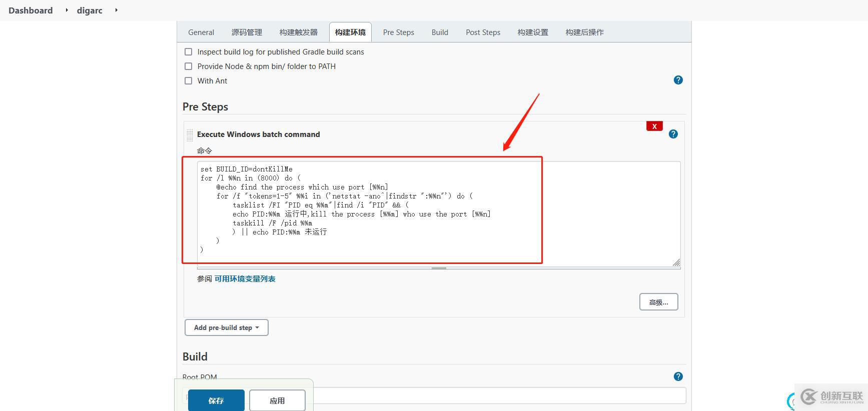Open the 源码管理 tab
The height and width of the screenshot is (411, 868).
(247, 32)
